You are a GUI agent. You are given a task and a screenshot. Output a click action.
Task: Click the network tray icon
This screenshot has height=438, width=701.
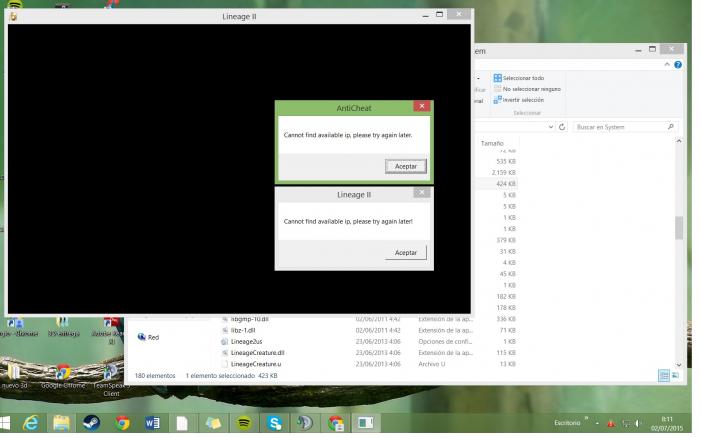(x=626, y=423)
